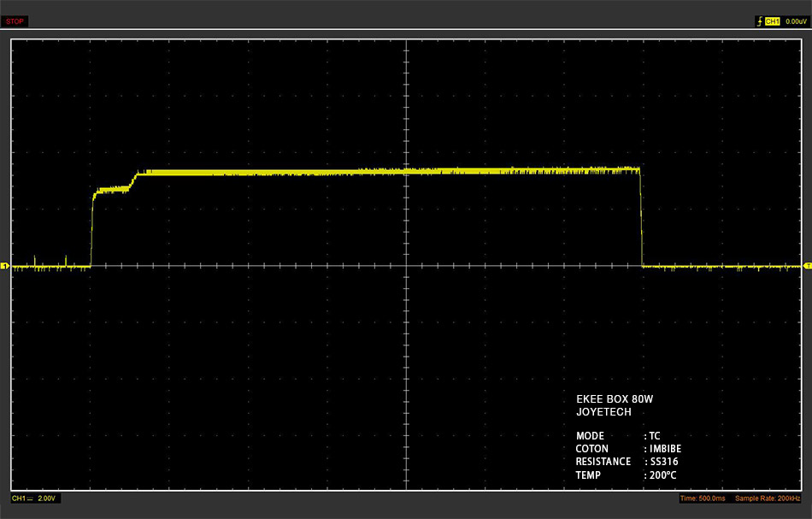The width and height of the screenshot is (812, 519).
Task: Click the COTON : IMBIBE annotation line
Action: [628, 449]
